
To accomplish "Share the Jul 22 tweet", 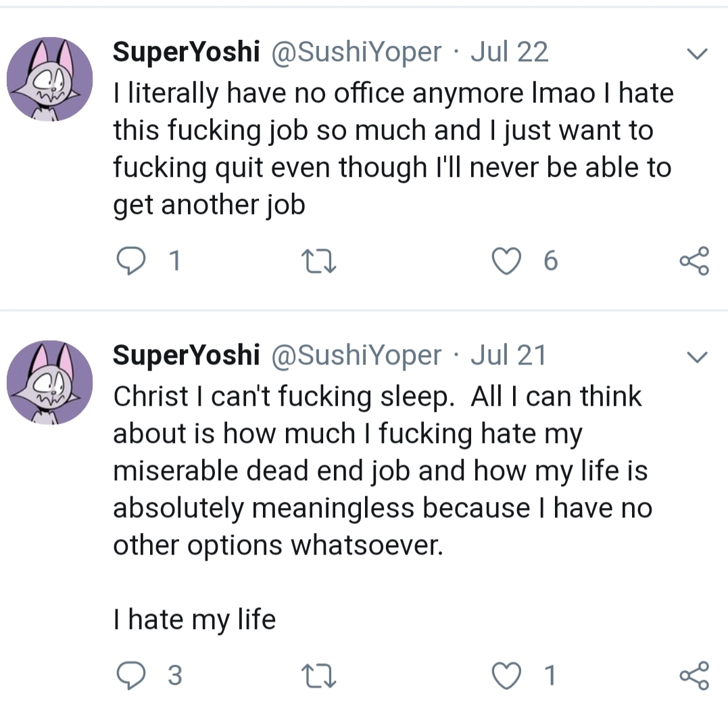I will pyautogui.click(x=694, y=262).
